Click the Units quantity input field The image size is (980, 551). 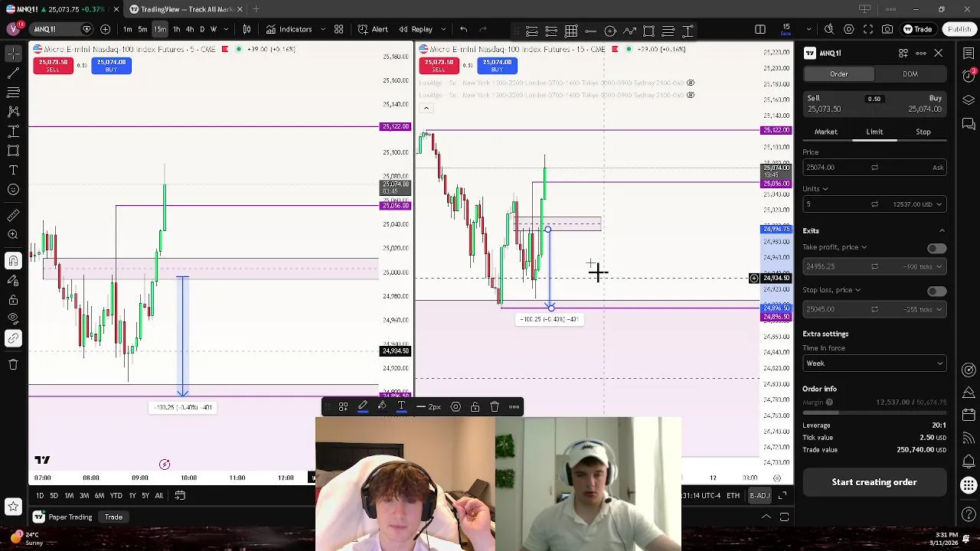pyautogui.click(x=874, y=204)
